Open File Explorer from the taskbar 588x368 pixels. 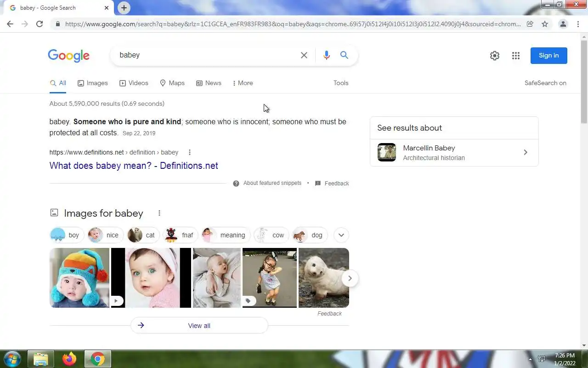tap(41, 359)
